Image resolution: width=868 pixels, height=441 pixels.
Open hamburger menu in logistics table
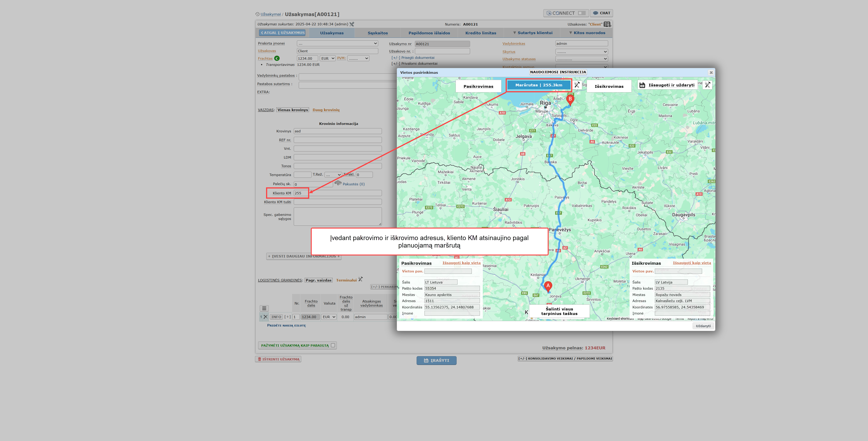point(264,308)
